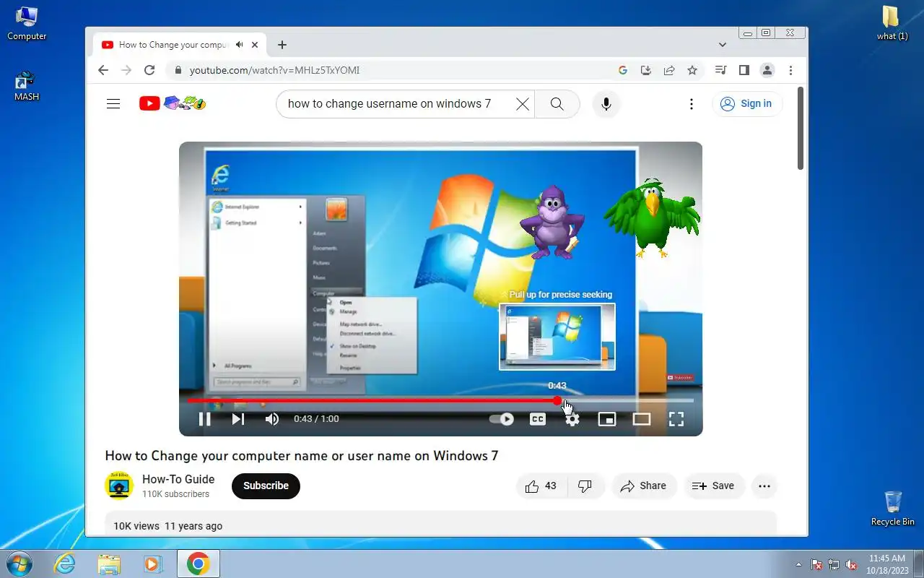This screenshot has width=924, height=578.
Task: Share this page from the address bar
Action: point(669,70)
